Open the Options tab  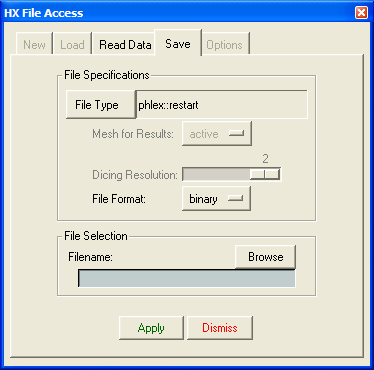tap(224, 44)
